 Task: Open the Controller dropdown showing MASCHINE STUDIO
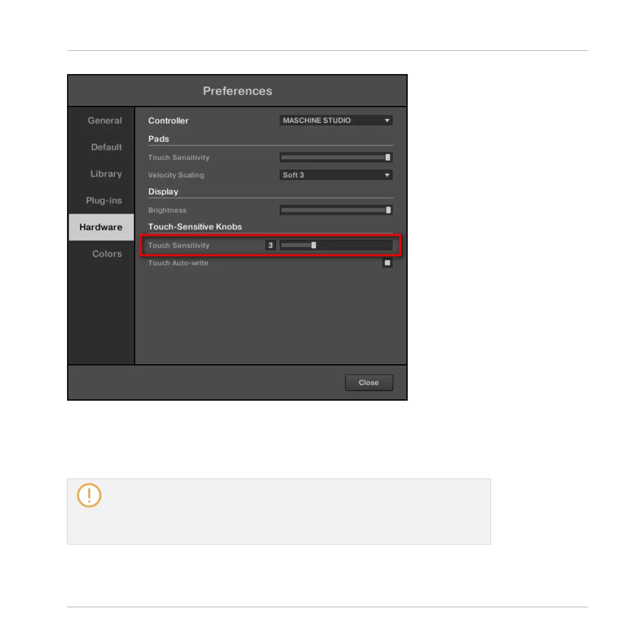pos(336,121)
